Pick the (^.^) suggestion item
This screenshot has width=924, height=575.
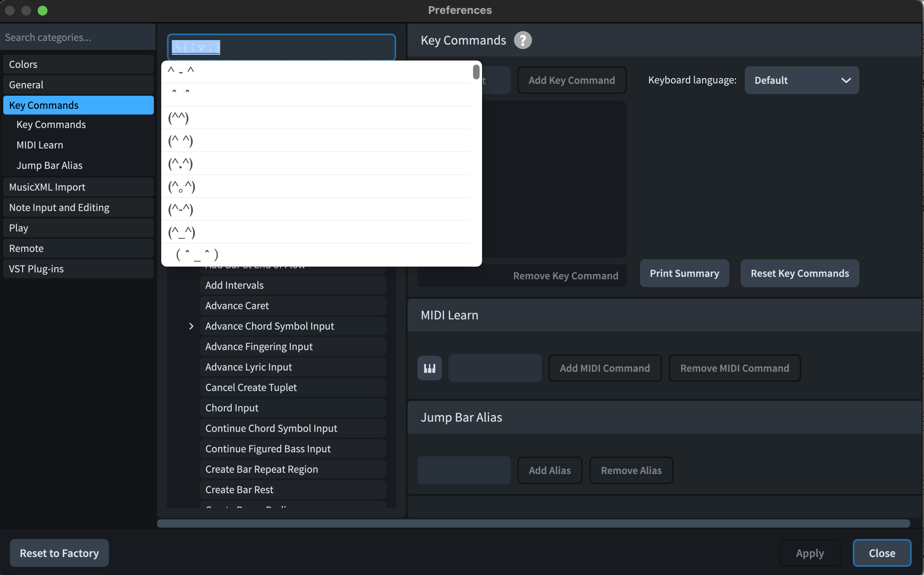point(180,164)
